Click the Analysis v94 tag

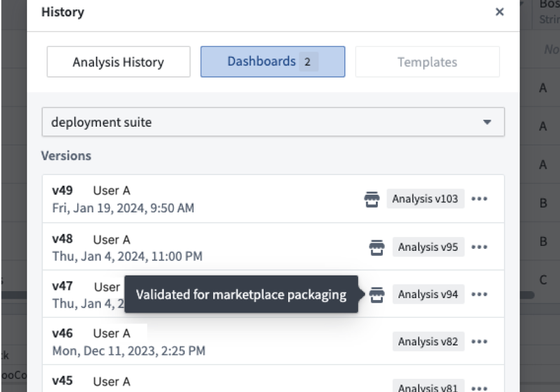pos(428,294)
